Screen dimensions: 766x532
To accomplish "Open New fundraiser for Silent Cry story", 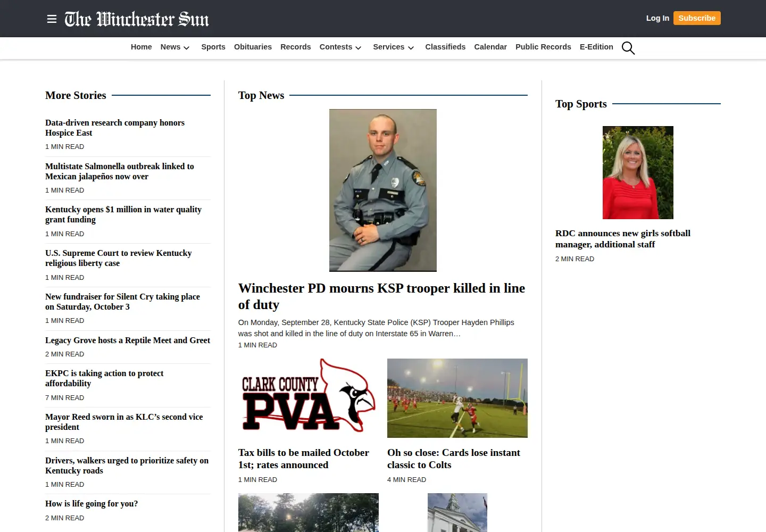I will tap(123, 302).
